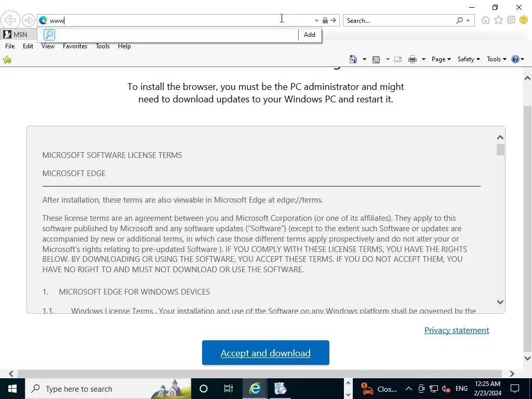Click the taskbar Type here to search box
The image size is (532, 399).
pos(108,389)
